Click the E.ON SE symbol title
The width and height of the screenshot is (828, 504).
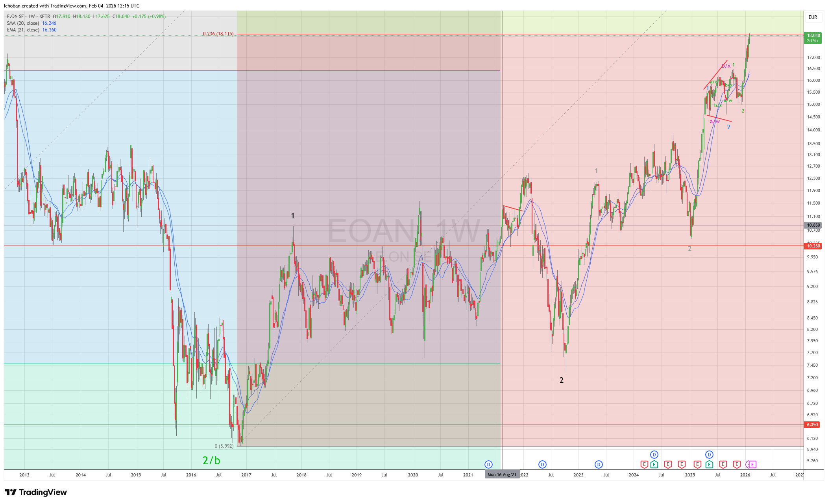point(15,17)
